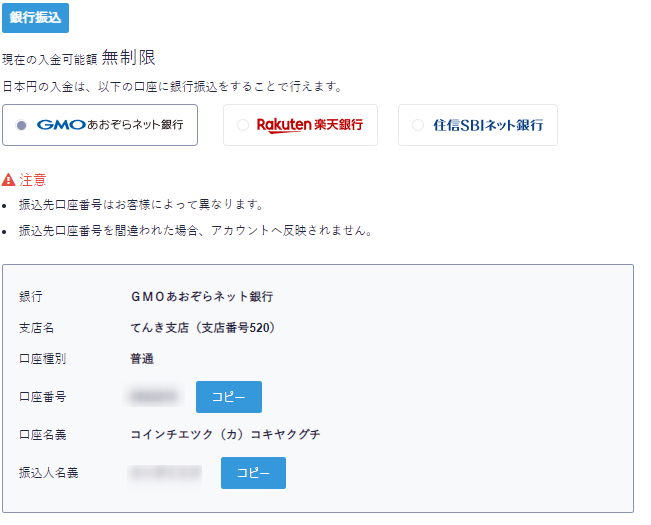This screenshot has width=651, height=525.
Task: Click the 普通 account type value
Action: [142, 358]
